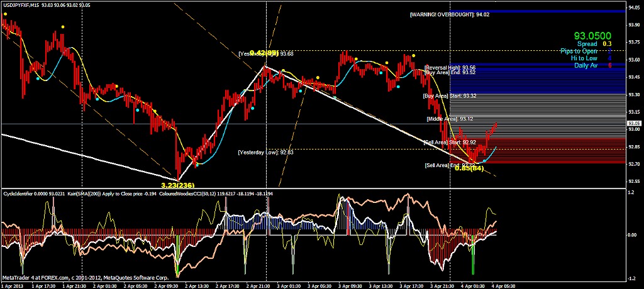The image size is (644, 289).
Task: Select the 93.05 current price tag on axis
Action: [635, 123]
